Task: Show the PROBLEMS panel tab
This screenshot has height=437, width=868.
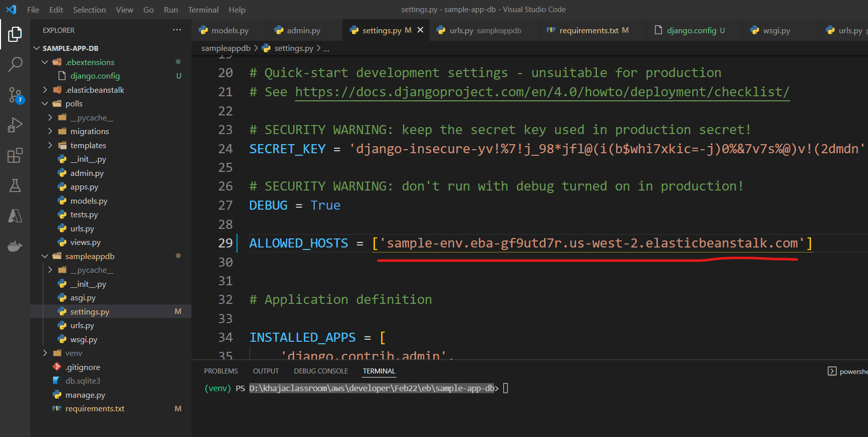Action: 221,371
